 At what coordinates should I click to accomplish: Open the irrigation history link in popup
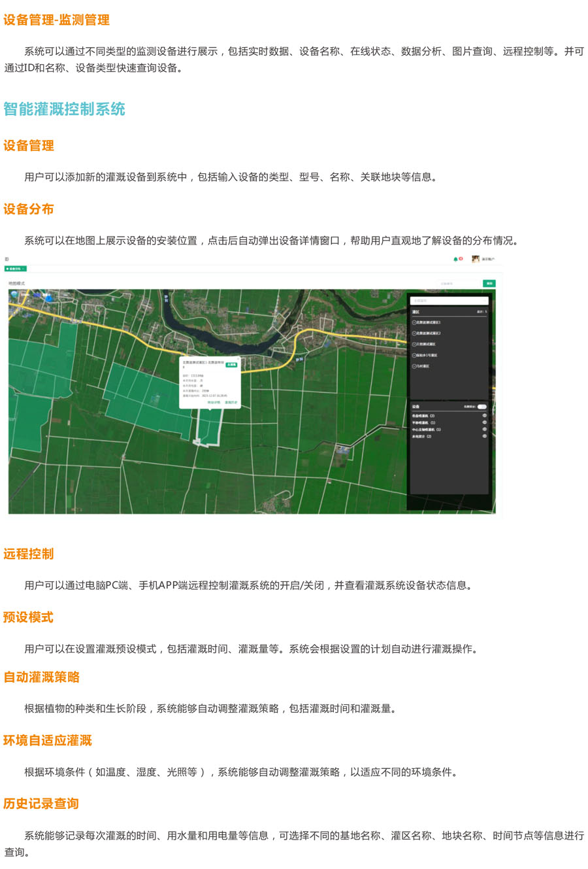point(231,403)
